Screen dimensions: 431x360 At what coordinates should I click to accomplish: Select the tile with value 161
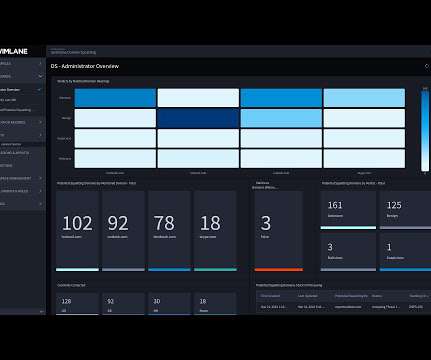click(348, 210)
